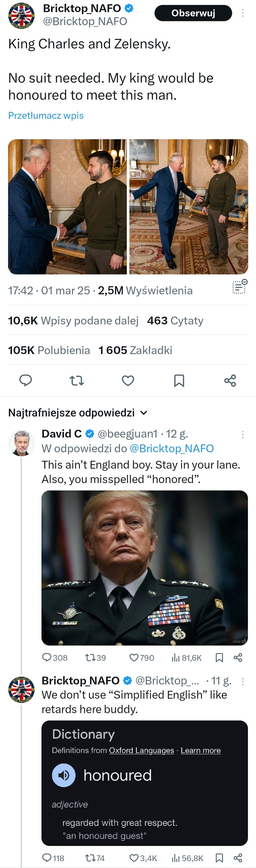This screenshot has height=868, width=256.
Task: Reply to the main Bricktop_NAFO post
Action: pos(26,380)
